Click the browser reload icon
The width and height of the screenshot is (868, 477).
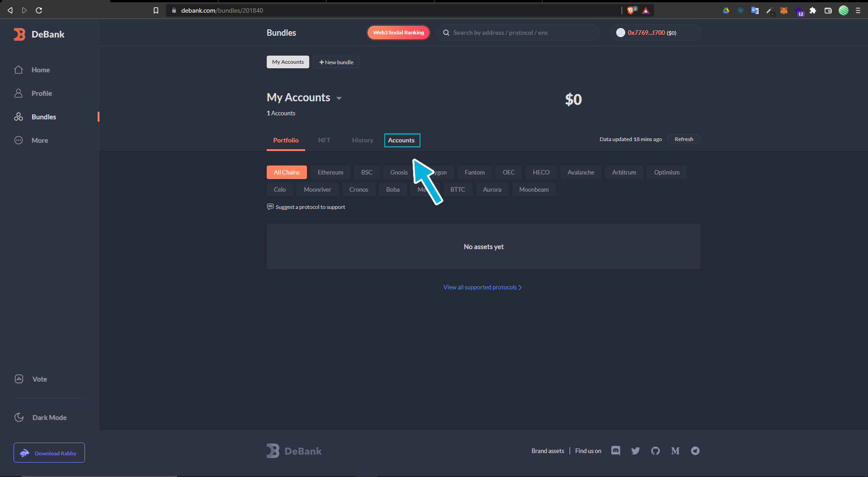(x=39, y=10)
